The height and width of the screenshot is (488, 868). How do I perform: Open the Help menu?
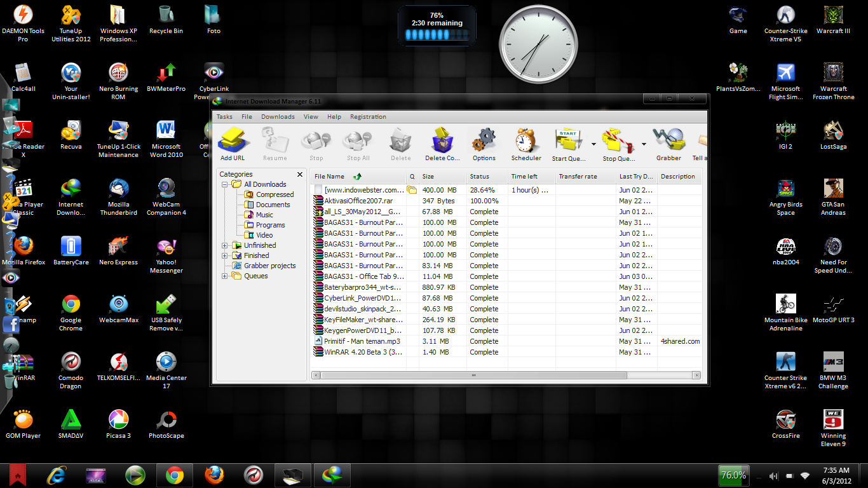334,117
